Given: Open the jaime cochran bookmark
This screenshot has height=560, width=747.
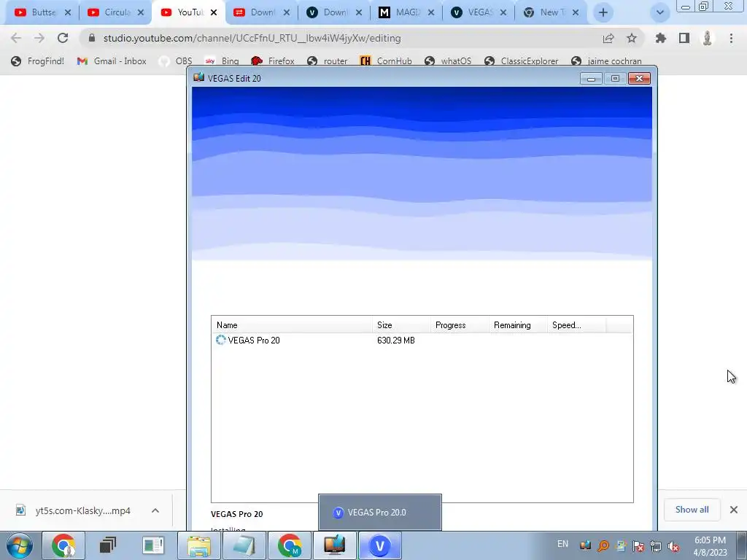Looking at the screenshot, I should [606, 61].
